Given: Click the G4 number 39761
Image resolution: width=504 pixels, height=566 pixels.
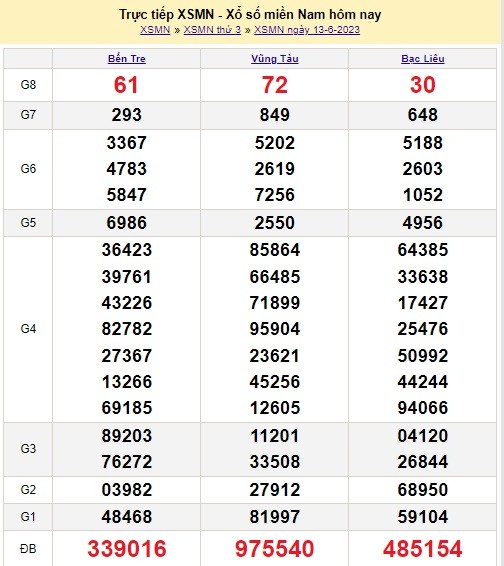Looking at the screenshot, I should [126, 277].
